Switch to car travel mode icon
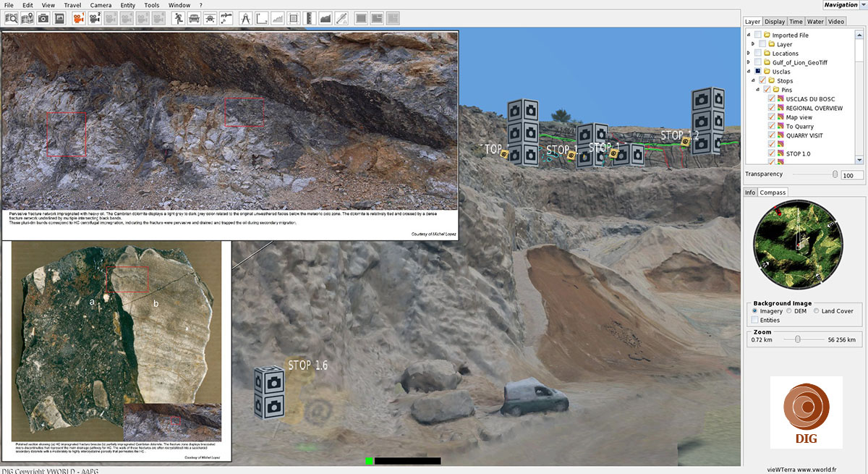 pyautogui.click(x=194, y=18)
